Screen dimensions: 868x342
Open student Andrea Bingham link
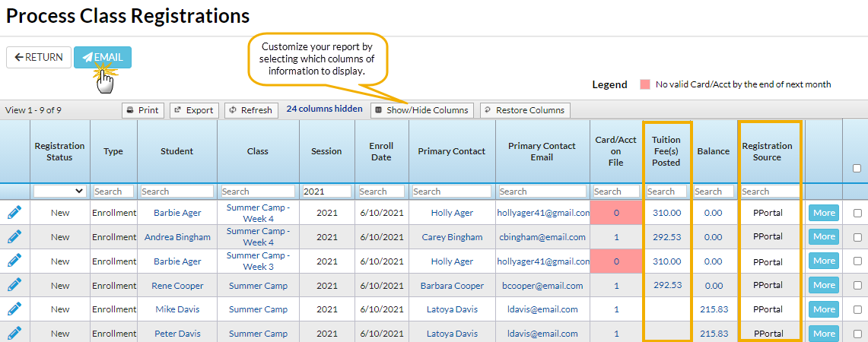177,237
